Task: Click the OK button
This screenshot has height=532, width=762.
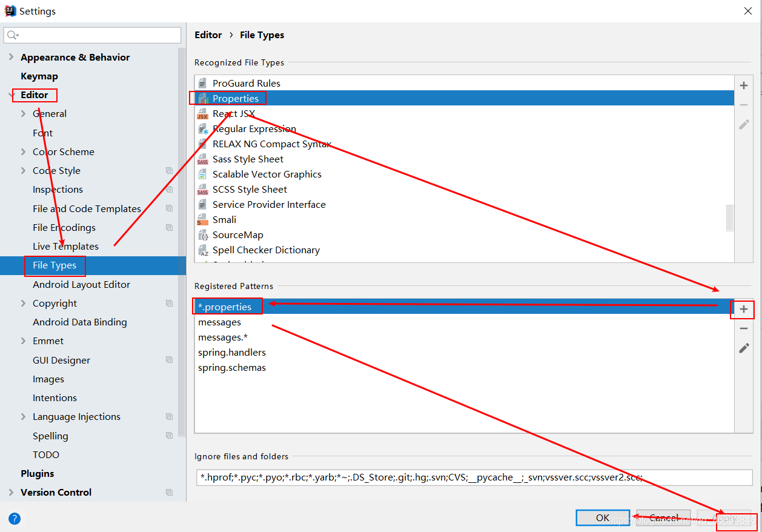Action: [603, 517]
